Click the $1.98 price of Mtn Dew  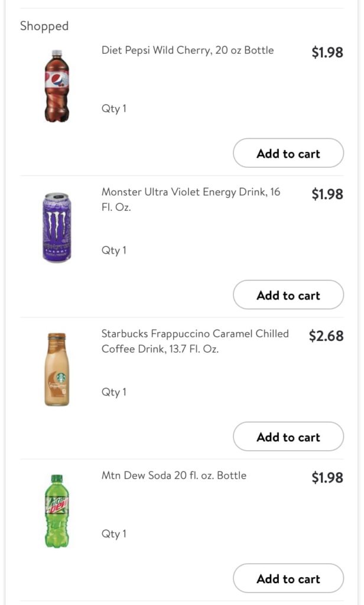(327, 478)
